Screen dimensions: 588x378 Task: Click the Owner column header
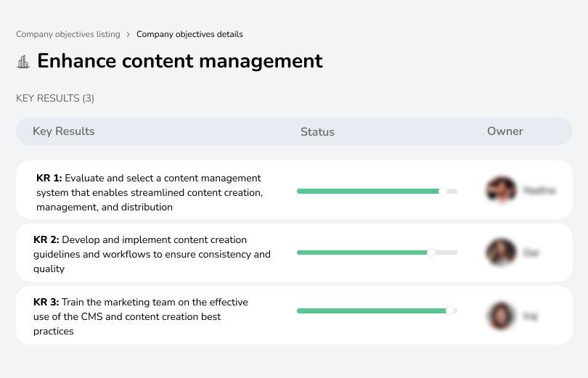point(505,131)
